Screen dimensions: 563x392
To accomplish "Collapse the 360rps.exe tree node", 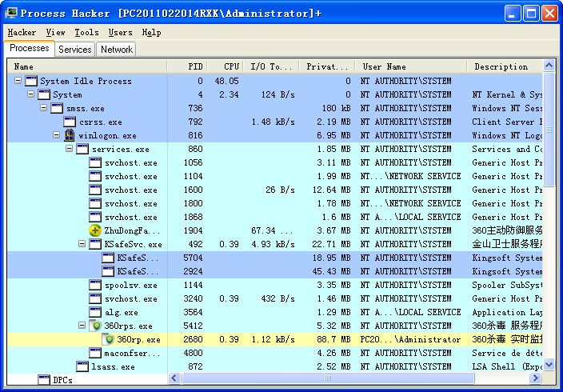I will coord(82,326).
